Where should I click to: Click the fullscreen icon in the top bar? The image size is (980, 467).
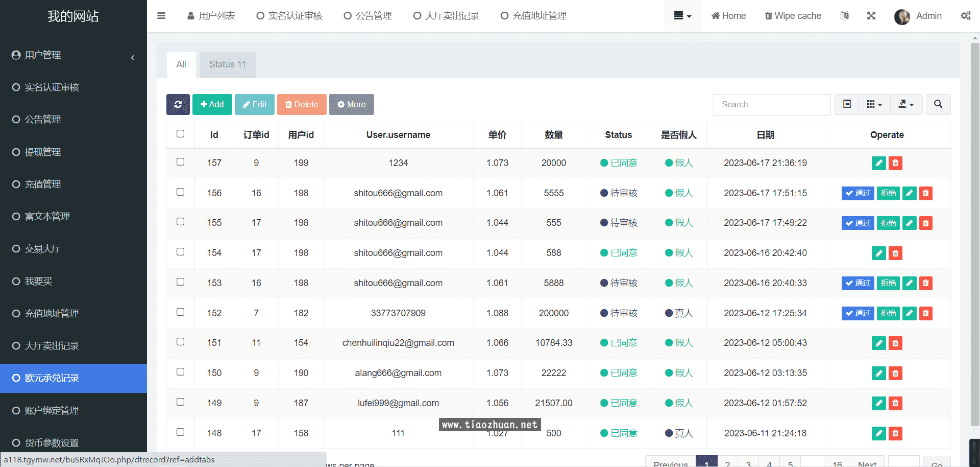pyautogui.click(x=871, y=16)
